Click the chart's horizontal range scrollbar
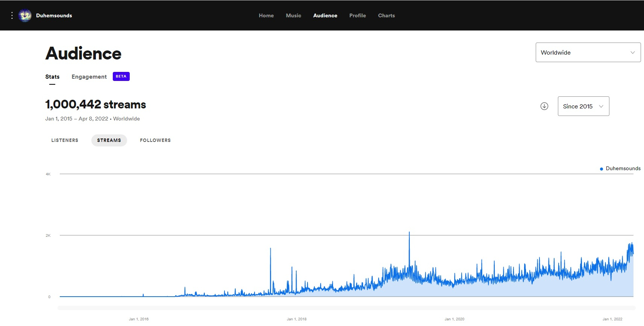This screenshot has width=644, height=326. [x=346, y=308]
